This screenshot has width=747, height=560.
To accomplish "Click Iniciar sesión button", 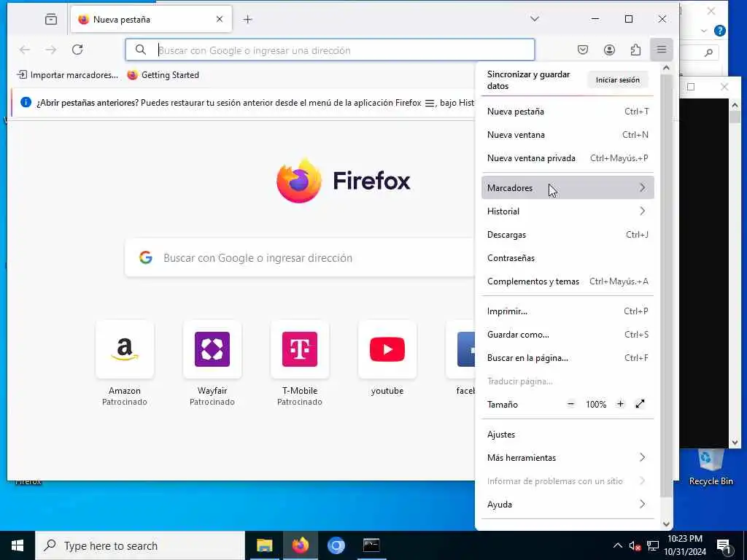I will click(617, 80).
